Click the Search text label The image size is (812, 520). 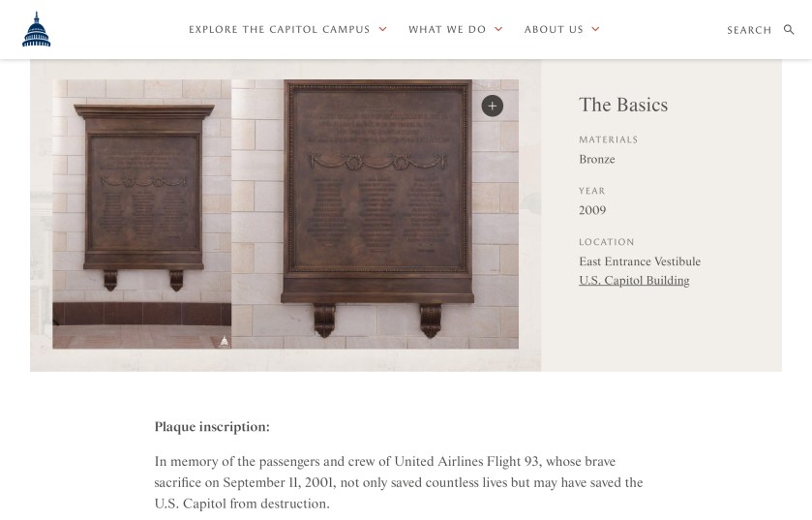(749, 30)
